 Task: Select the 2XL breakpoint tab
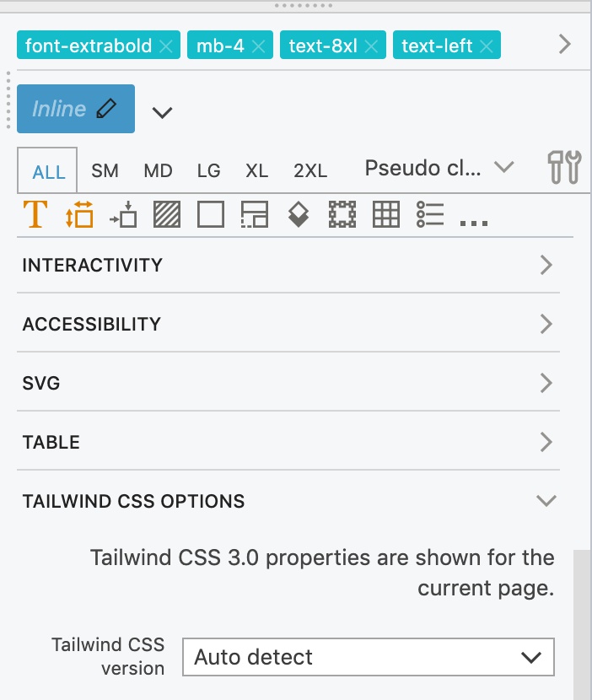(x=310, y=171)
